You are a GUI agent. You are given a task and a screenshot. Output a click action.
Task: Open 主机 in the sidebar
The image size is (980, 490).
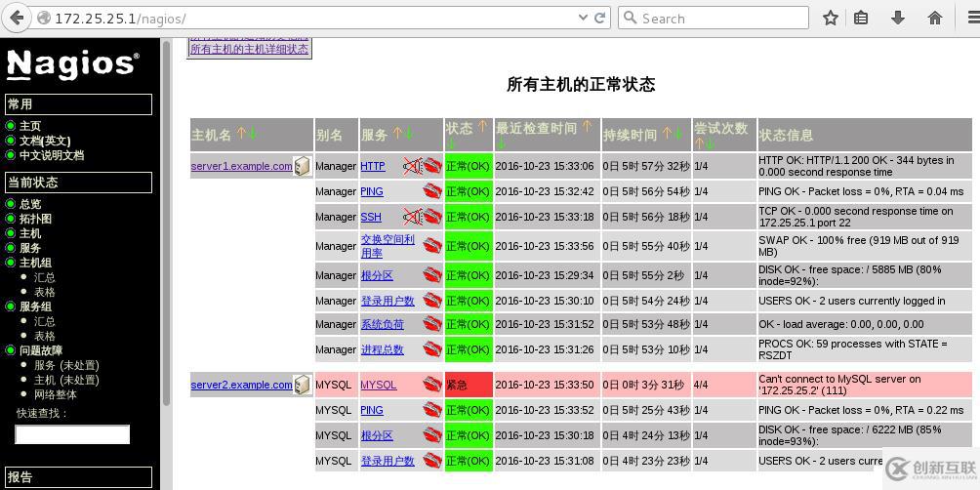click(30, 233)
